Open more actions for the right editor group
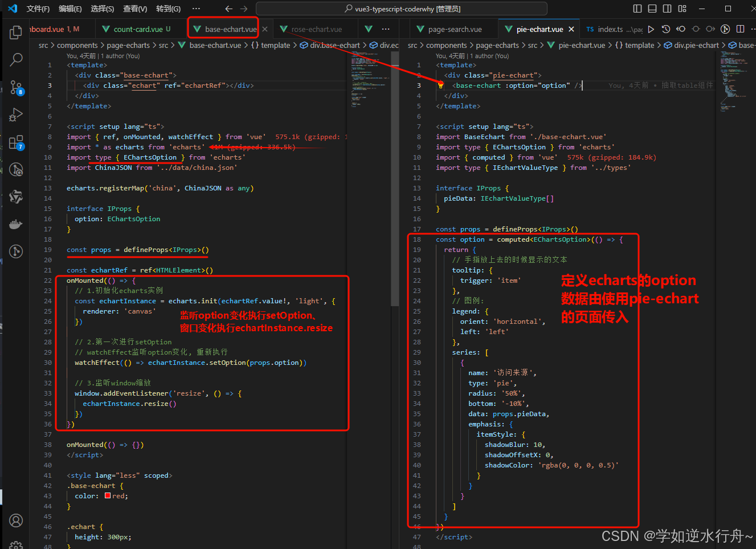Screen dimensions: 756x549 (753, 29)
